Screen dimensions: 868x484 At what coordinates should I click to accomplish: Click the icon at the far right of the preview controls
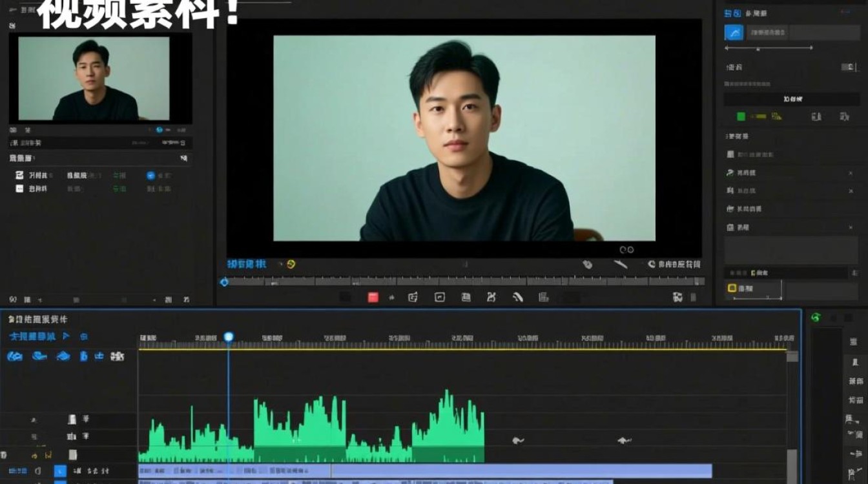tap(677, 297)
